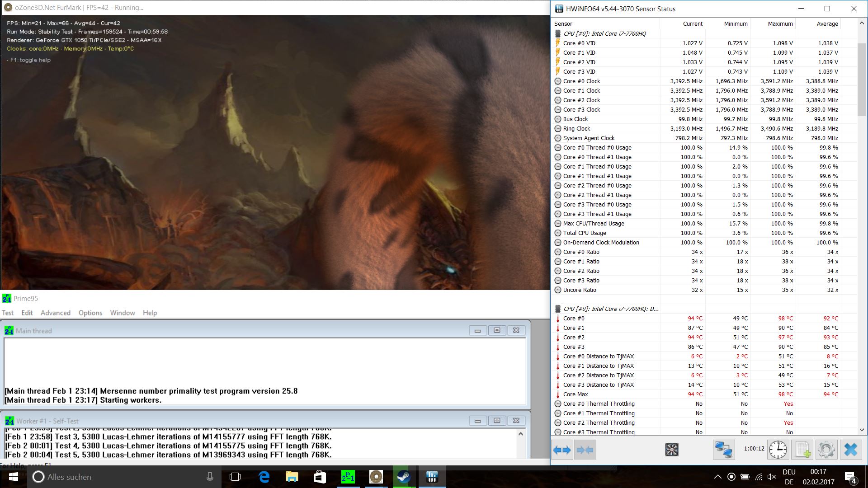868x488 pixels.
Task: Switch to HWiNFO taskbar icon
Action: [432, 477]
